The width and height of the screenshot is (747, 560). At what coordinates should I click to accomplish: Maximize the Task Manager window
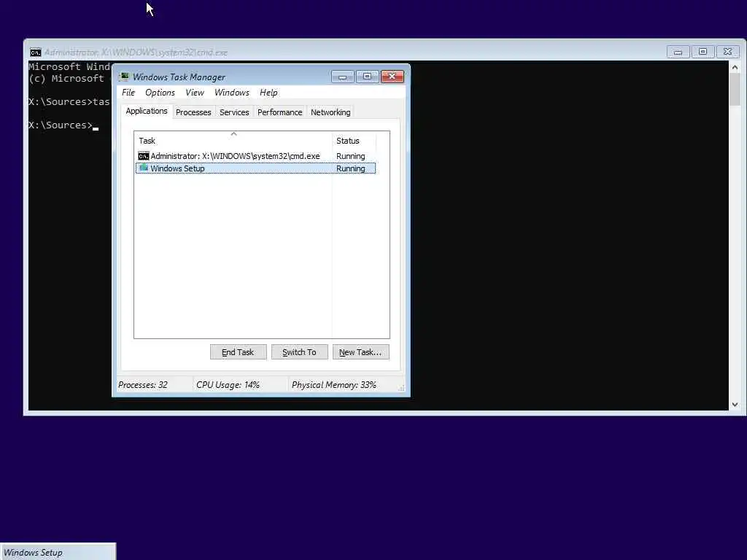[368, 77]
